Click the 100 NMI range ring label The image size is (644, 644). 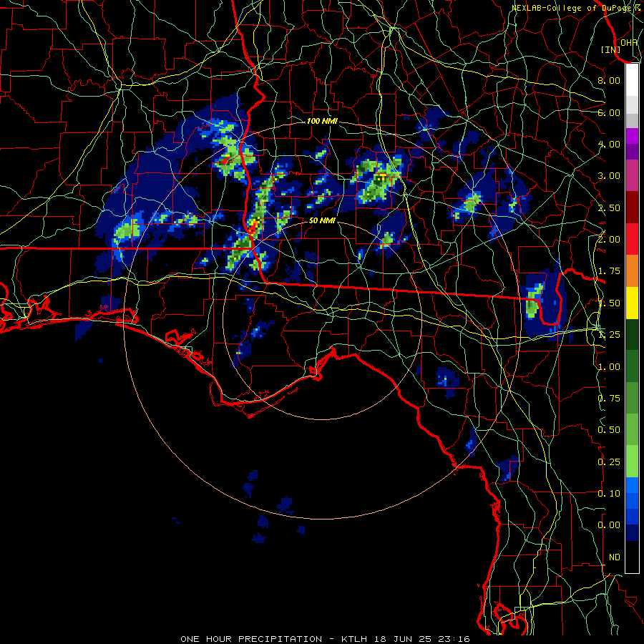[x=322, y=121]
